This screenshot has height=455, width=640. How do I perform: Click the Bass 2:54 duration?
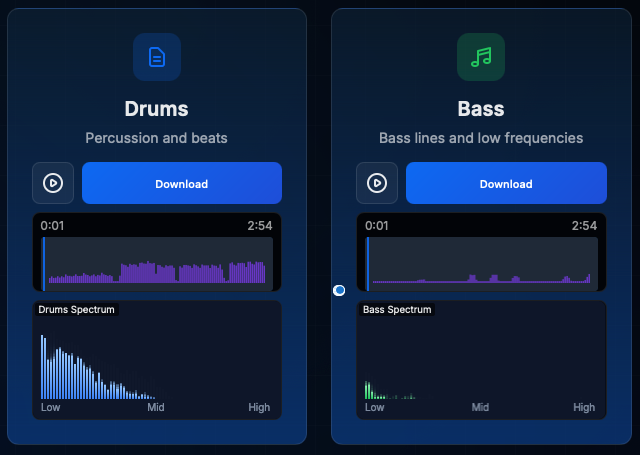[x=584, y=226]
